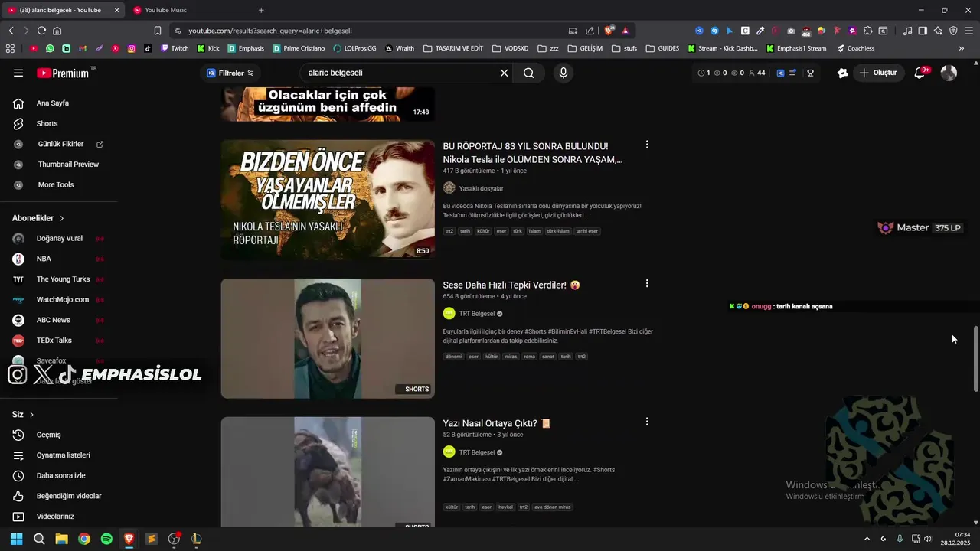Open the WatchMojo.com subscription

[x=62, y=299]
